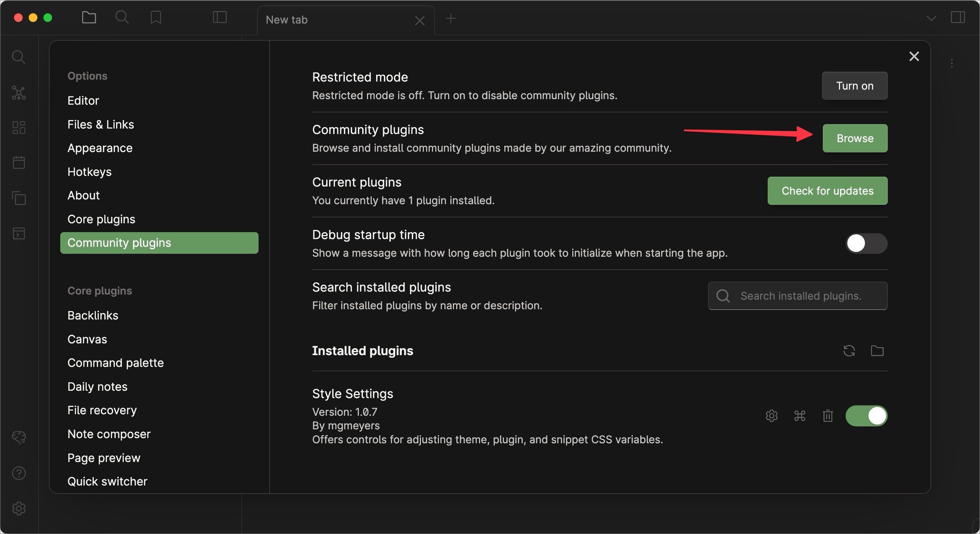Uninstall Style Settings via trash icon
The width and height of the screenshot is (980, 534).
tap(828, 416)
